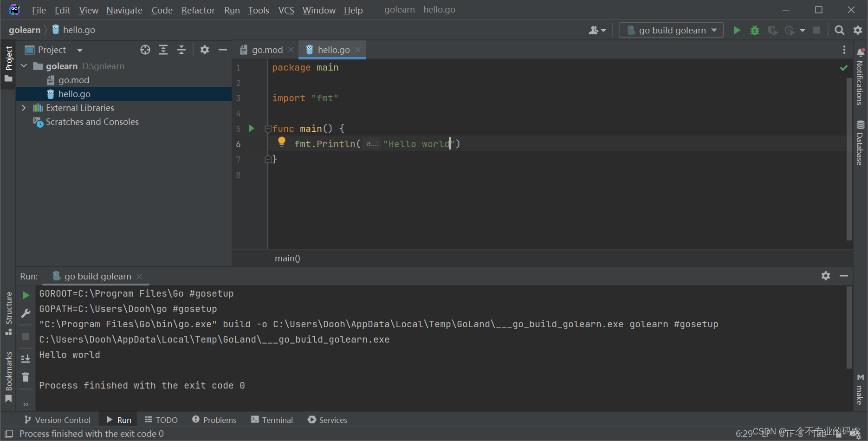Open the TODO tool window
The width and height of the screenshot is (868, 441).
[161, 420]
